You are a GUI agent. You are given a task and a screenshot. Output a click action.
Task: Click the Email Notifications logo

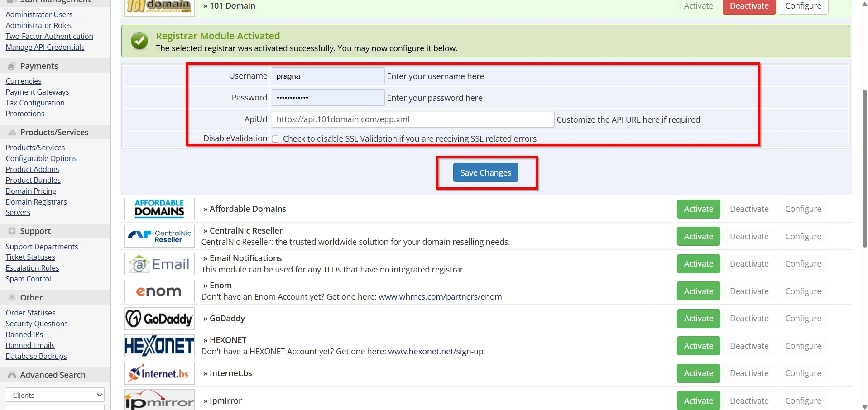tap(159, 264)
